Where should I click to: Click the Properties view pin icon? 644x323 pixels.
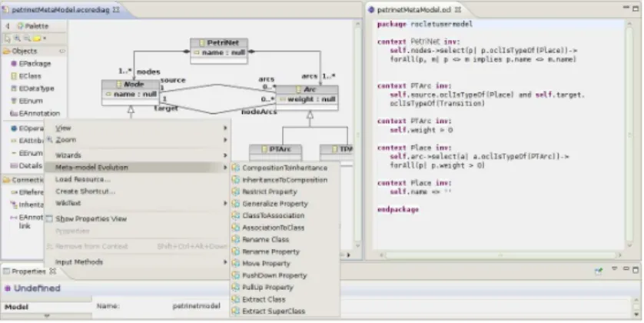pos(599,271)
